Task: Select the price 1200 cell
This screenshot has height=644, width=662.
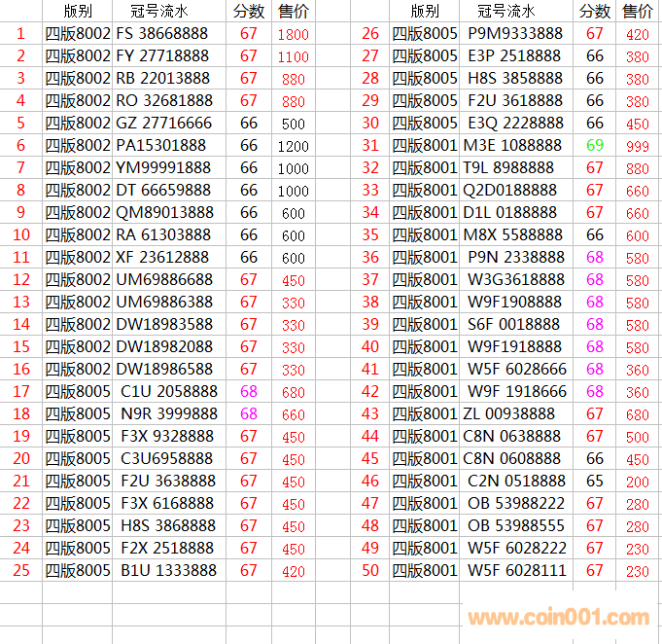Action: [293, 146]
